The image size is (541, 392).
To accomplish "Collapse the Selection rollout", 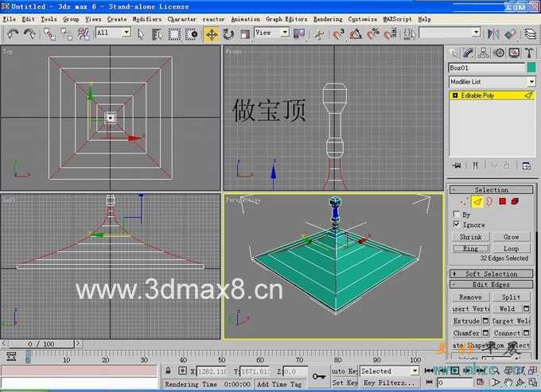I will [491, 189].
